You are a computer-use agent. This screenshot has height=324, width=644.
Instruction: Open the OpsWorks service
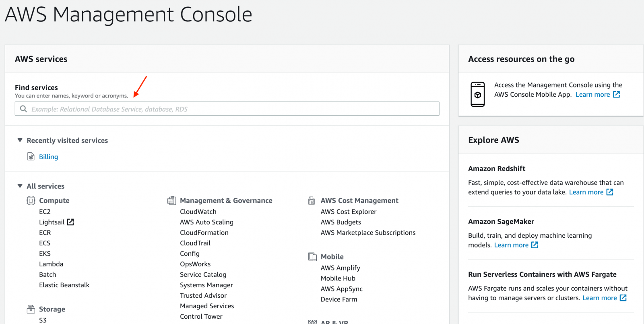[195, 264]
